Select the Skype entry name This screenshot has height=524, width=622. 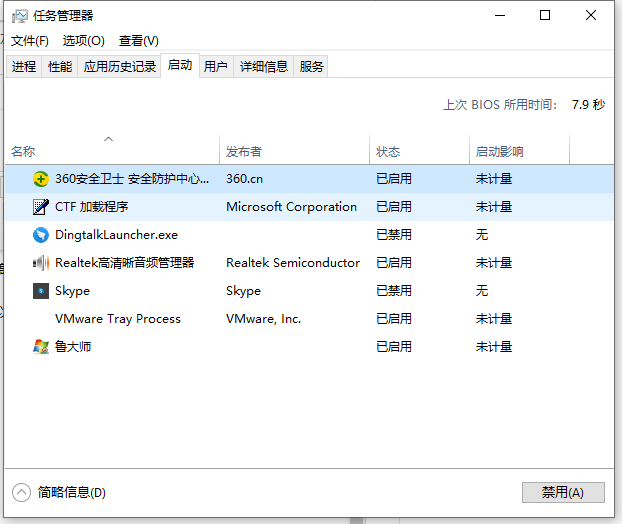[72, 291]
